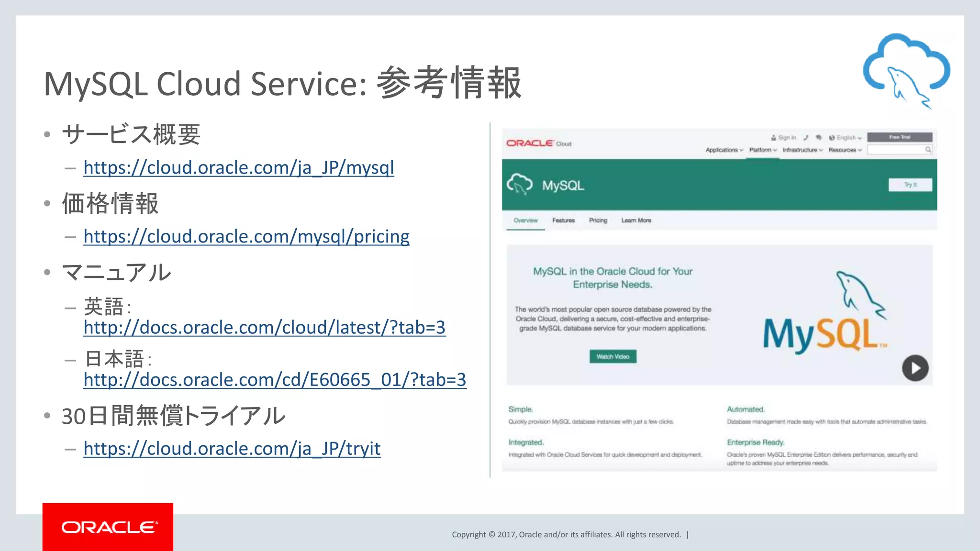Image resolution: width=980 pixels, height=551 pixels.
Task: Open the cloud.oracle.com/ja_JP/mysql service overview link
Action: pos(238,168)
